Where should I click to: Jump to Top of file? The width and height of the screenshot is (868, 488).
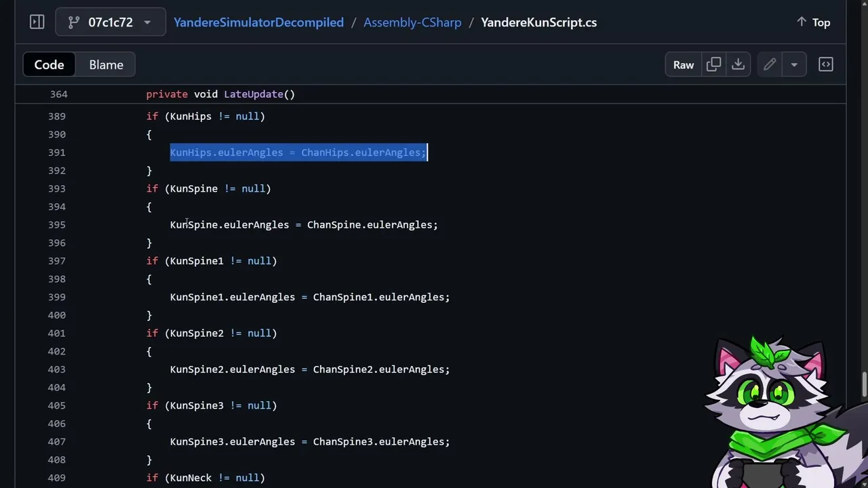pyautogui.click(x=813, y=22)
